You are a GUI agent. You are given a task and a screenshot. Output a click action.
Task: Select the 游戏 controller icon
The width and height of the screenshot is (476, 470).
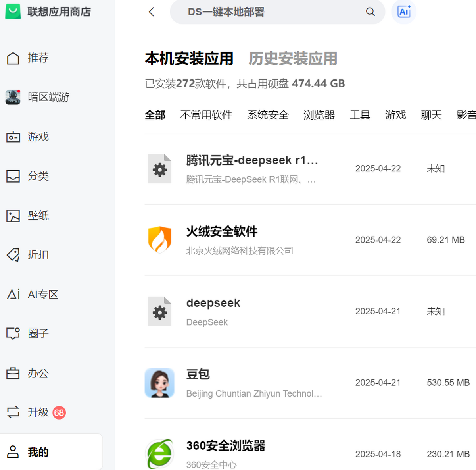pyautogui.click(x=13, y=137)
